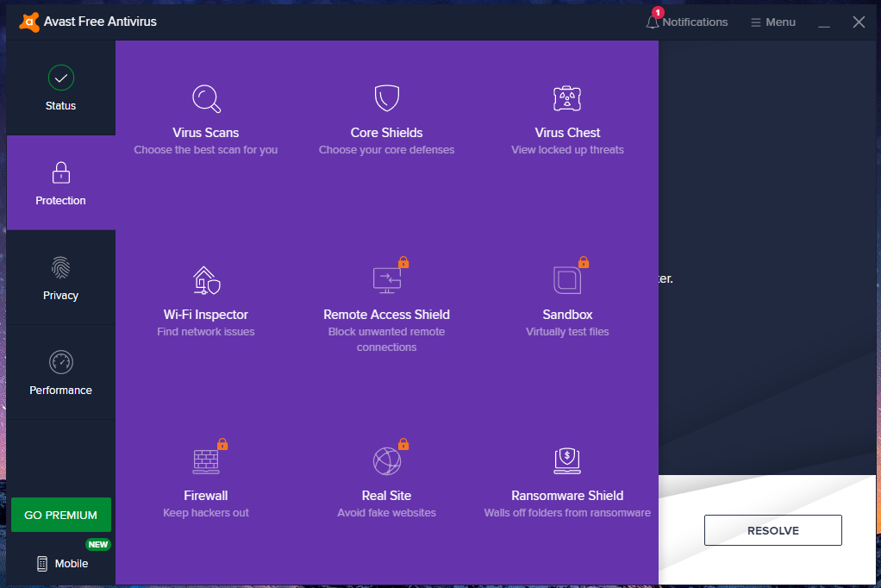Click the green NEW badge

tap(97, 544)
